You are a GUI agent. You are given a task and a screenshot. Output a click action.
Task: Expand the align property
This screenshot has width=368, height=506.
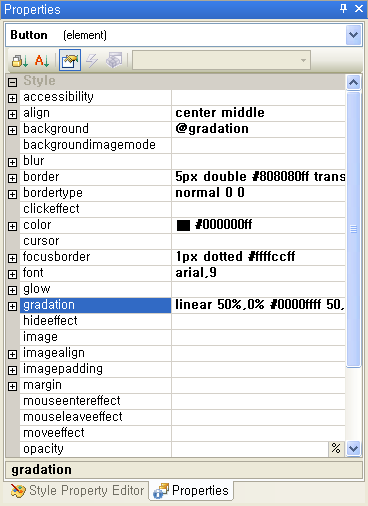click(12, 114)
